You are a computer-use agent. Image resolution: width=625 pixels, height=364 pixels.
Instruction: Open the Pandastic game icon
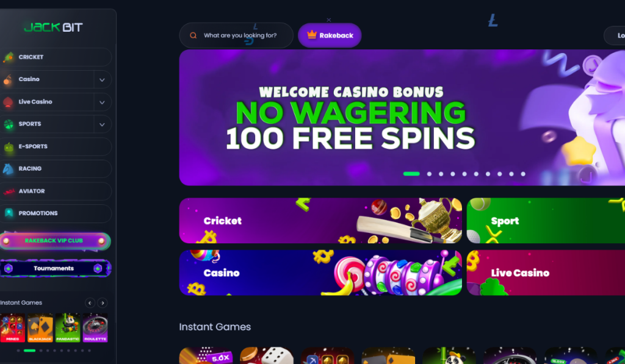point(68,328)
